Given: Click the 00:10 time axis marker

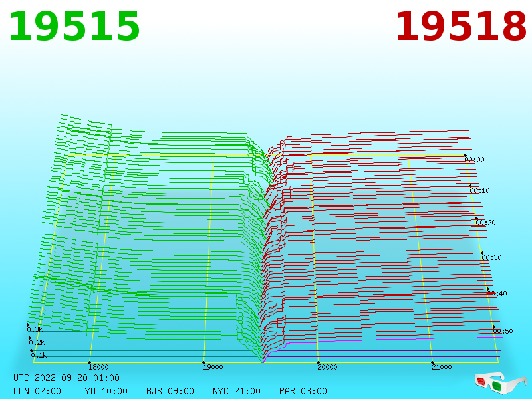Looking at the screenshot, I should click(x=479, y=190).
